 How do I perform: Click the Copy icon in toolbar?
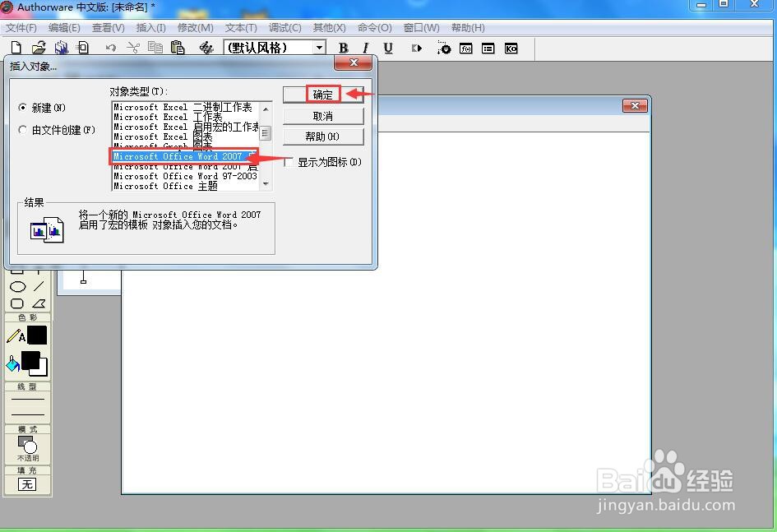click(155, 48)
